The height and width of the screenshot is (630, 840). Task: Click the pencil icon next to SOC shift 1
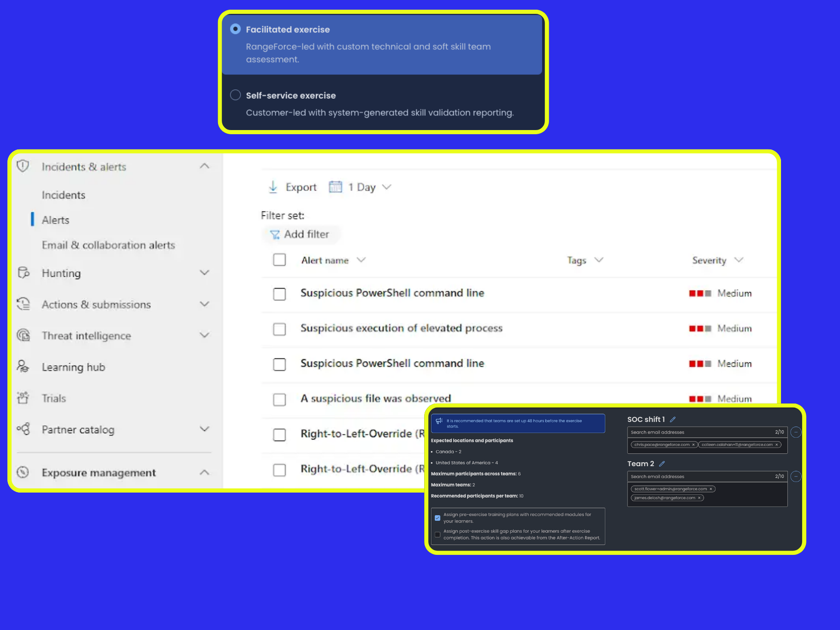(x=673, y=419)
